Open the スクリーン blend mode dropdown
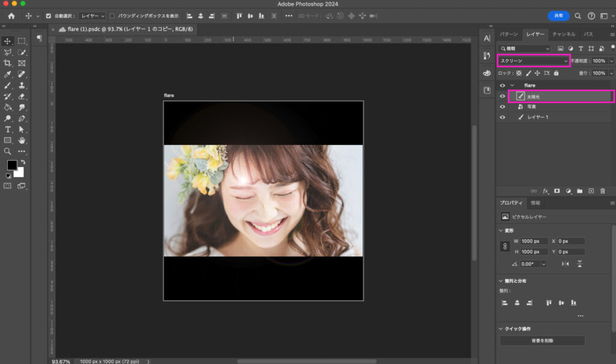 (x=534, y=61)
